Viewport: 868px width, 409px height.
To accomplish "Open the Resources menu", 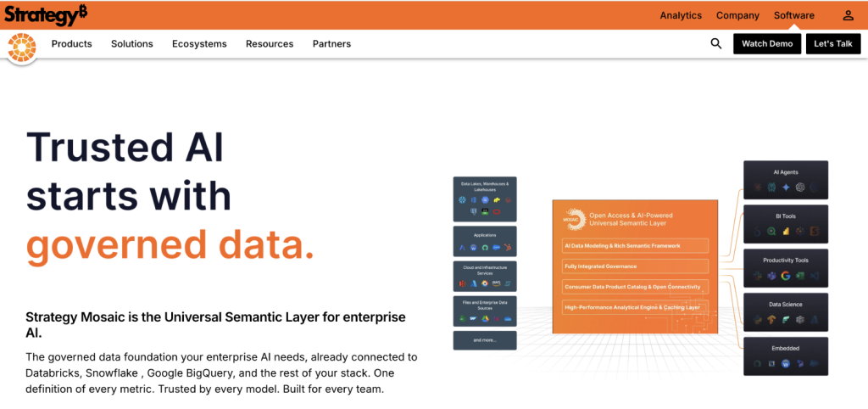I will (270, 44).
